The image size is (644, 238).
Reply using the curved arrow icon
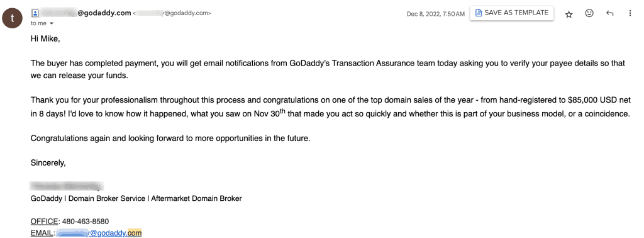coord(610,14)
